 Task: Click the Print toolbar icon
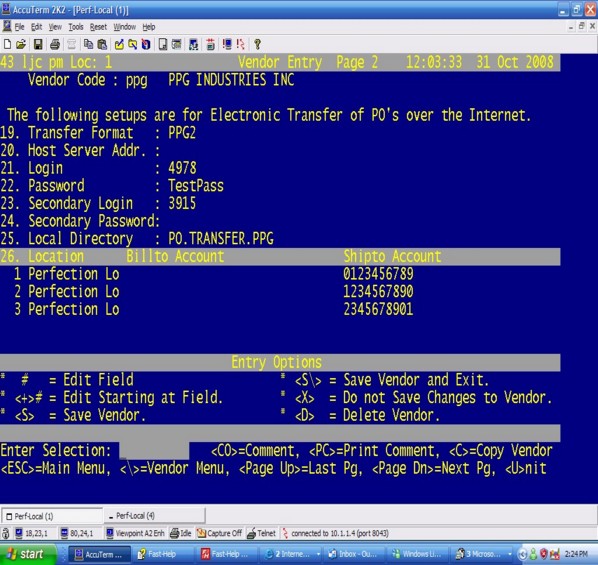pyautogui.click(x=55, y=44)
